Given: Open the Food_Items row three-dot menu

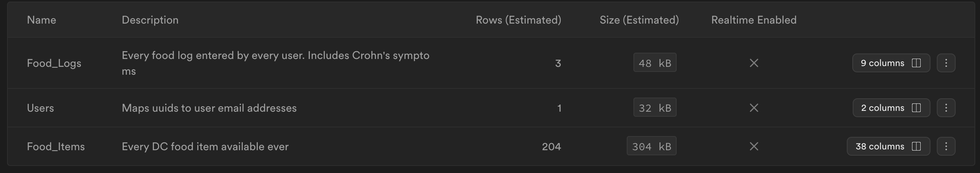Looking at the screenshot, I should tap(946, 146).
